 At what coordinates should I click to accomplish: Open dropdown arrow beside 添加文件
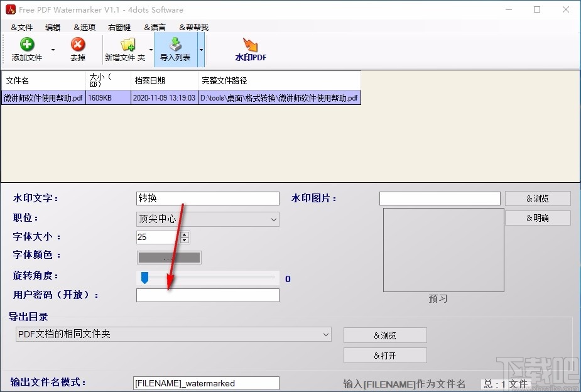tap(53, 50)
